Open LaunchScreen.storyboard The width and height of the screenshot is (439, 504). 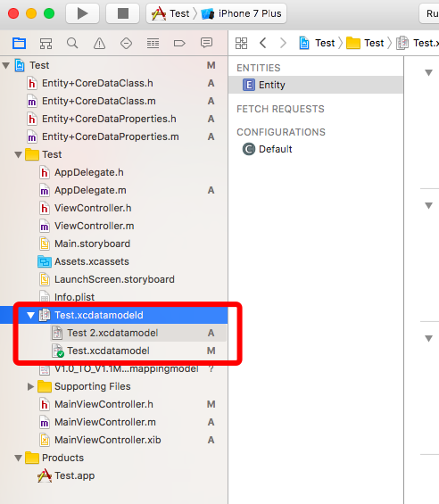point(114,279)
